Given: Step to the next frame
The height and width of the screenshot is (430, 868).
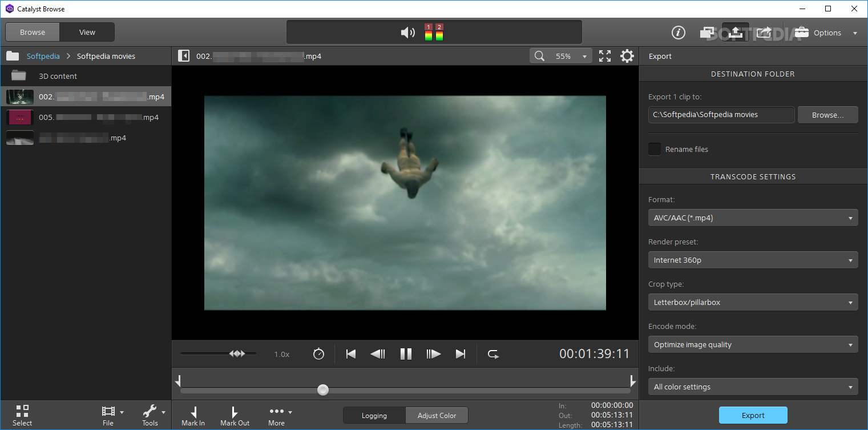Looking at the screenshot, I should point(434,354).
